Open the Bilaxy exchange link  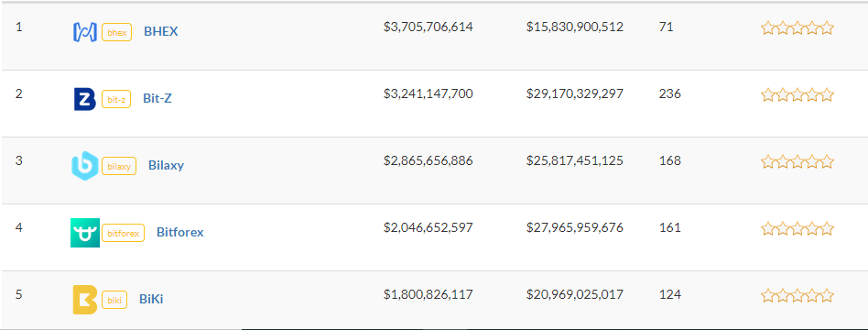click(166, 165)
